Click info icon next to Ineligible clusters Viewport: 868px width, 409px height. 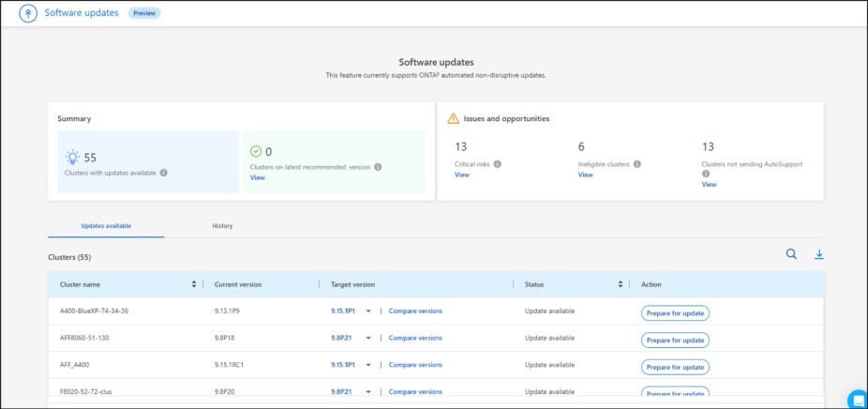click(636, 164)
